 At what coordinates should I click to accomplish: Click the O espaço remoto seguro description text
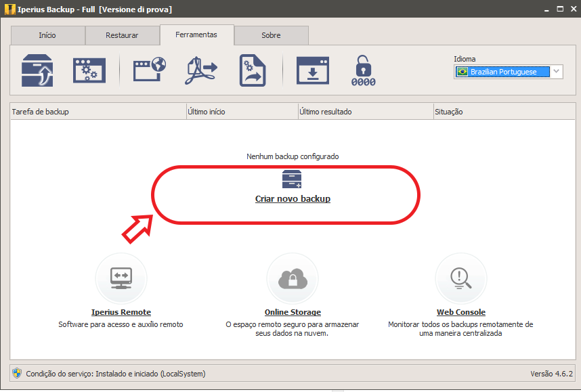[292, 328]
